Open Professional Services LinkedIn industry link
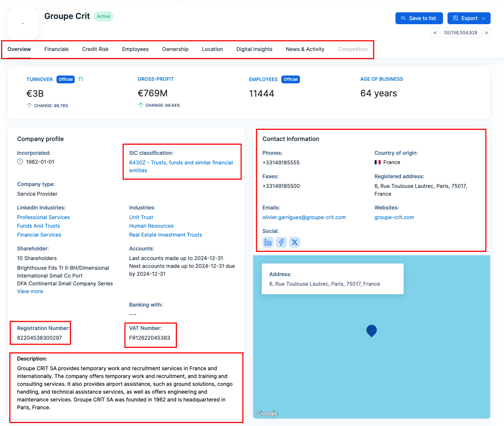 pyautogui.click(x=43, y=217)
